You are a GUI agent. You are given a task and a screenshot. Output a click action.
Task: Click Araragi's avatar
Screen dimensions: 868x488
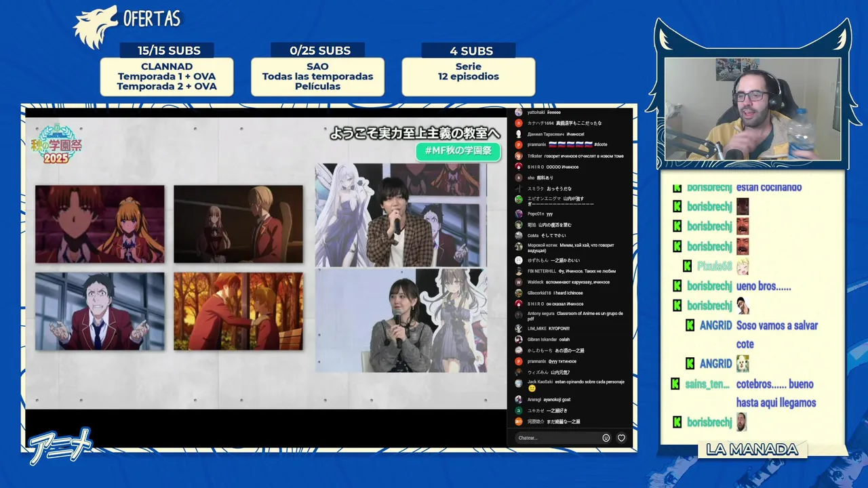pos(519,400)
